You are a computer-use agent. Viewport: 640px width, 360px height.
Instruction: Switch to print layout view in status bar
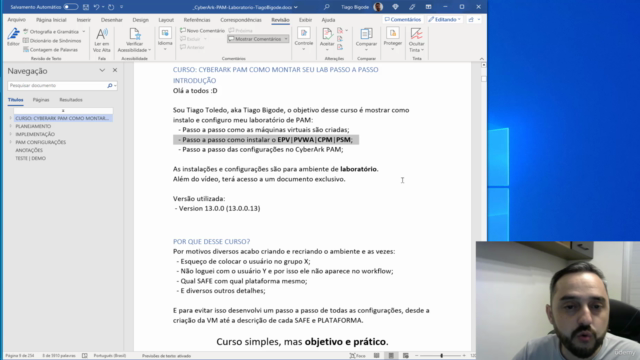tap(391, 356)
